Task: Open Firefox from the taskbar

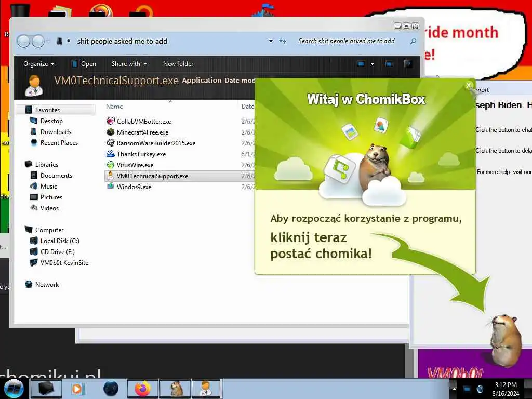Action: 143,389
